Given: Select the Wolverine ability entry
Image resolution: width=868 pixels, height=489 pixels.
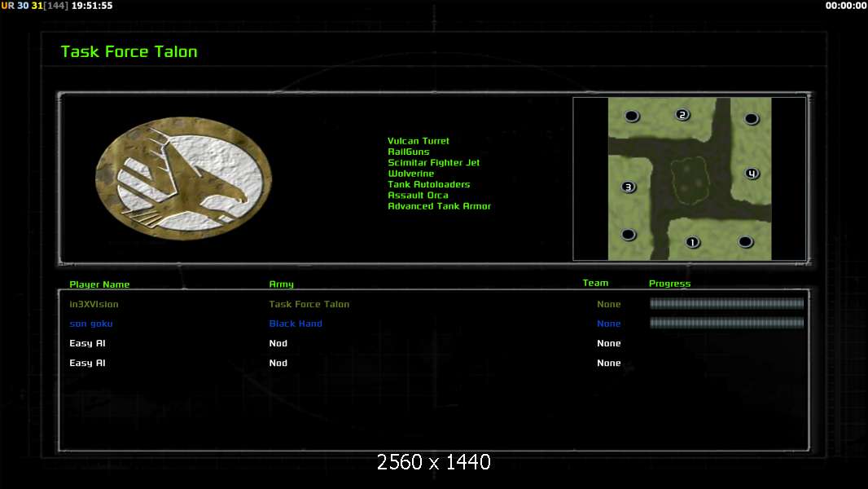Looking at the screenshot, I should (410, 174).
